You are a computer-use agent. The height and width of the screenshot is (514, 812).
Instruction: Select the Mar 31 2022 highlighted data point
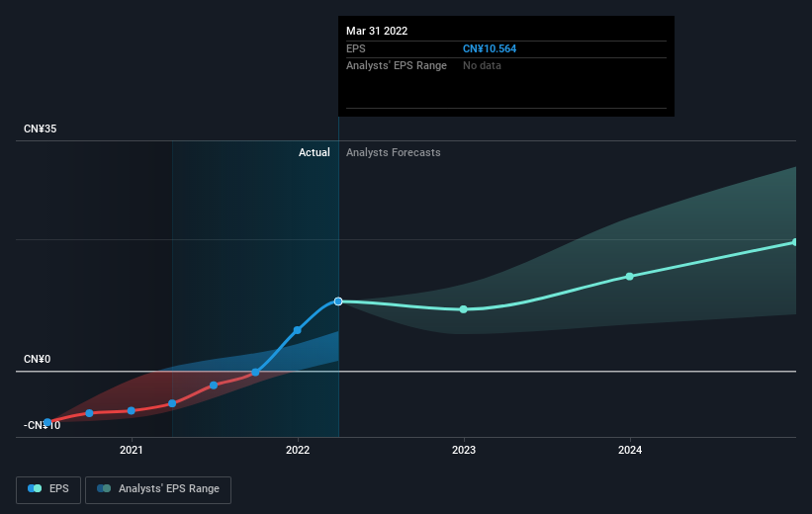[x=338, y=301]
